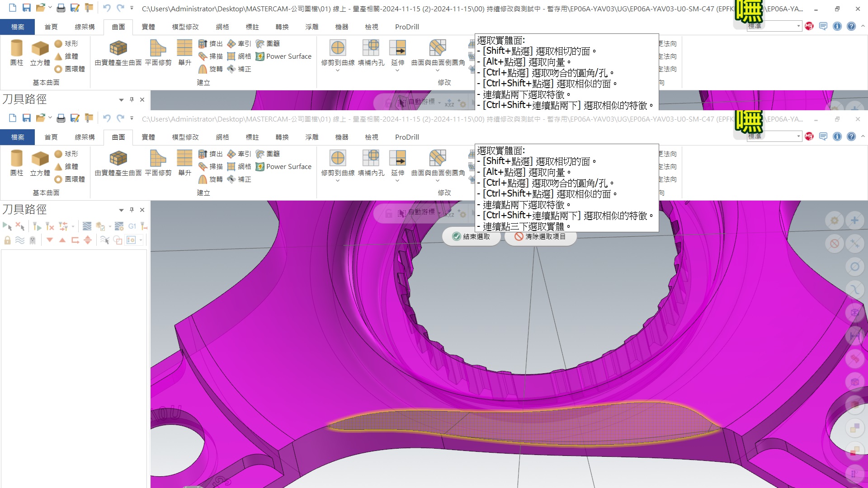Open the 檔案 tab in the lower ribbon

click(18, 137)
